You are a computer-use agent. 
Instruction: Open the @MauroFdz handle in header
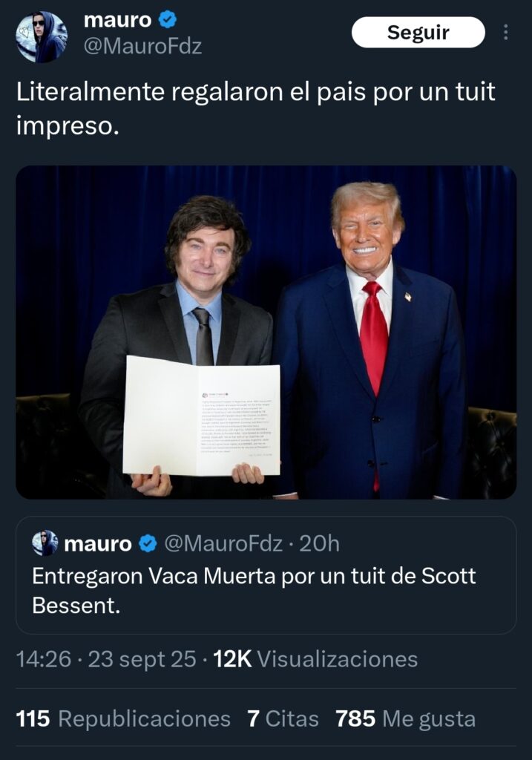click(143, 47)
